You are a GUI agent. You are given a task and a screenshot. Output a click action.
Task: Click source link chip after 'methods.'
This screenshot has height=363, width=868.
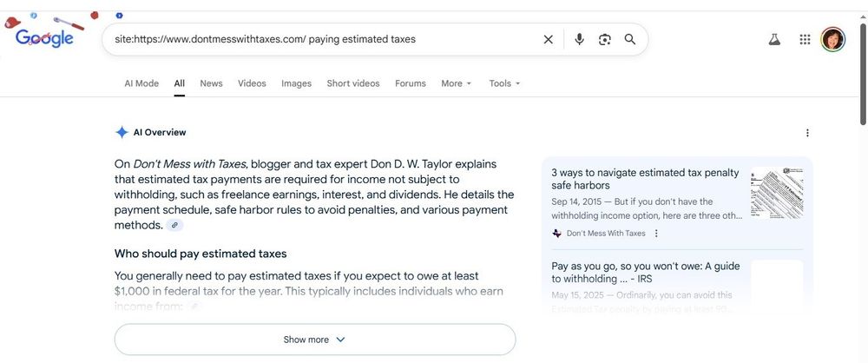pos(174,225)
